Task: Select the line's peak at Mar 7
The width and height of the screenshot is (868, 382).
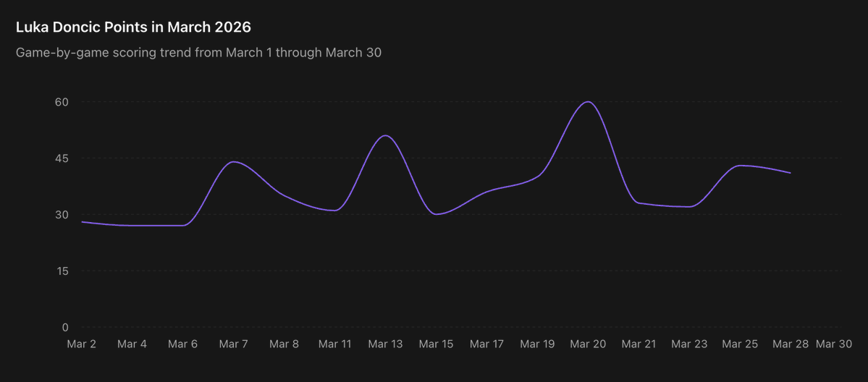Action: tap(234, 161)
